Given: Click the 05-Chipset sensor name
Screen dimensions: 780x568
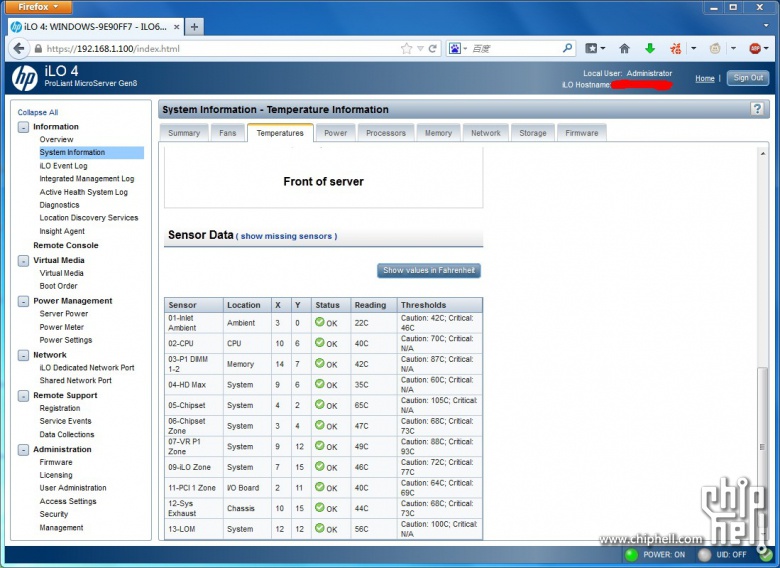Looking at the screenshot, I should [187, 405].
